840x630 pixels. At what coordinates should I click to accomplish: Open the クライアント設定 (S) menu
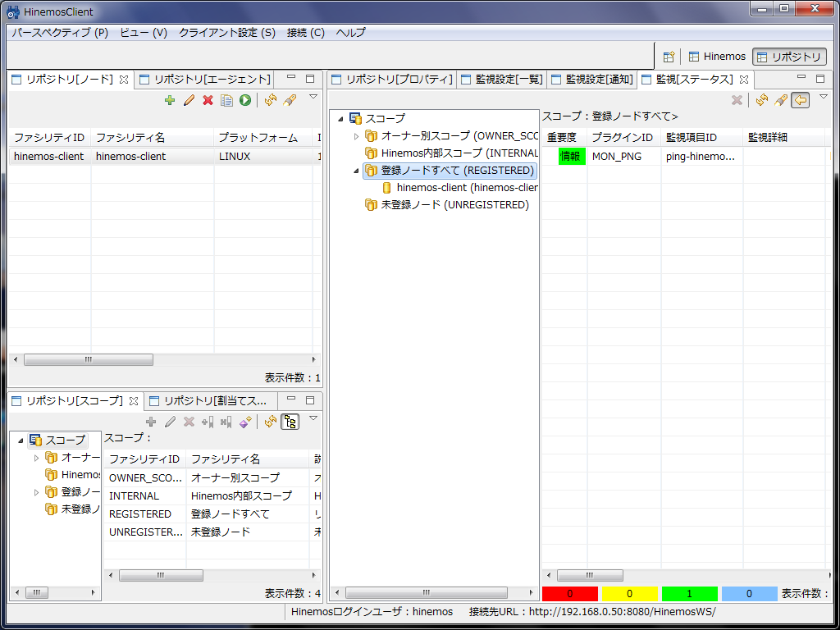click(227, 33)
